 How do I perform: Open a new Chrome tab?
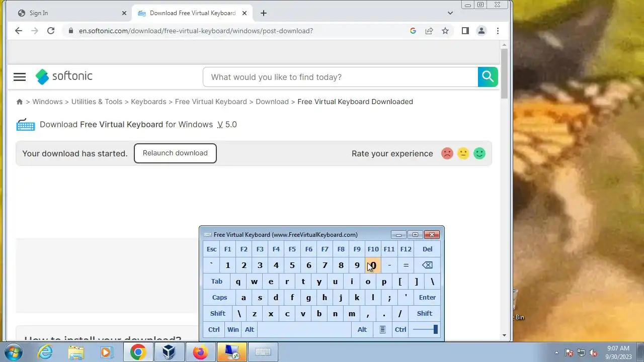[264, 13]
